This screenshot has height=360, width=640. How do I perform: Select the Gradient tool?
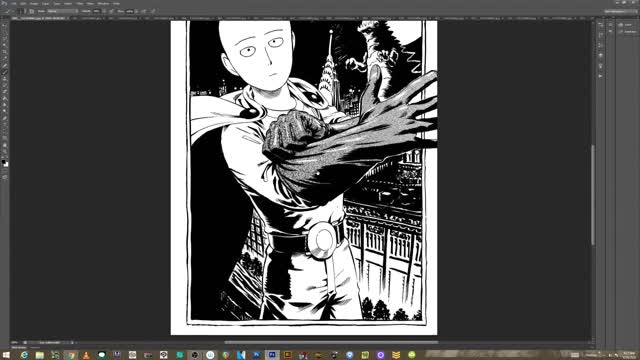click(5, 98)
